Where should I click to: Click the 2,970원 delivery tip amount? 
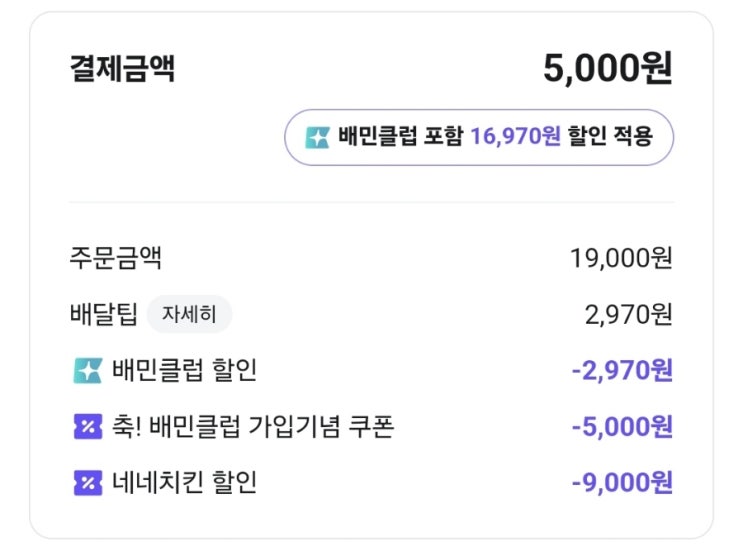click(x=628, y=315)
